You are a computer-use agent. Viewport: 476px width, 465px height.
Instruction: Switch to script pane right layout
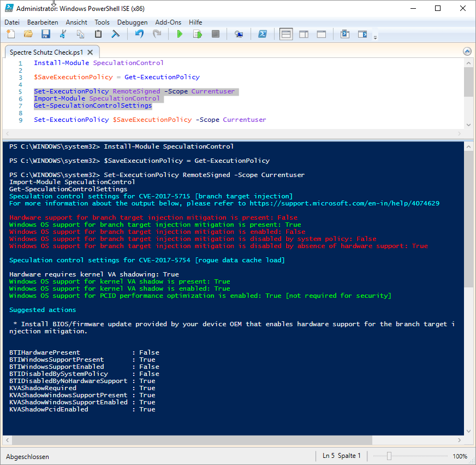tap(304, 34)
